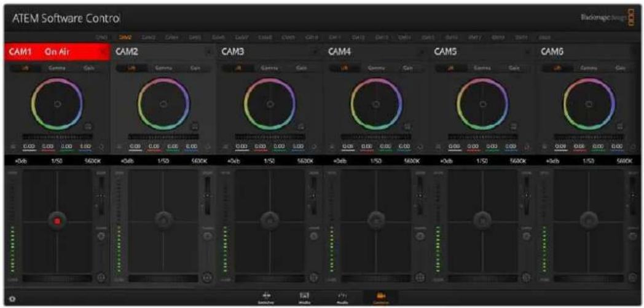
Task: Click CAM1 red iris joystick knob
Action: point(57,221)
